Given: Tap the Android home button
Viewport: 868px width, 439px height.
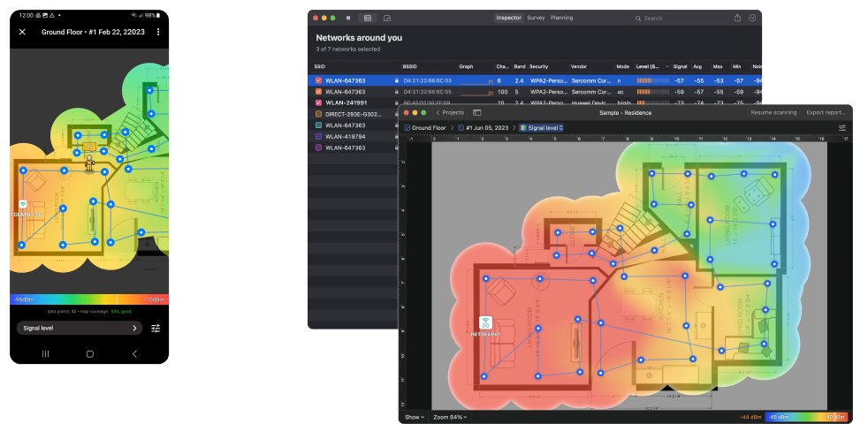Looking at the screenshot, I should tap(89, 354).
